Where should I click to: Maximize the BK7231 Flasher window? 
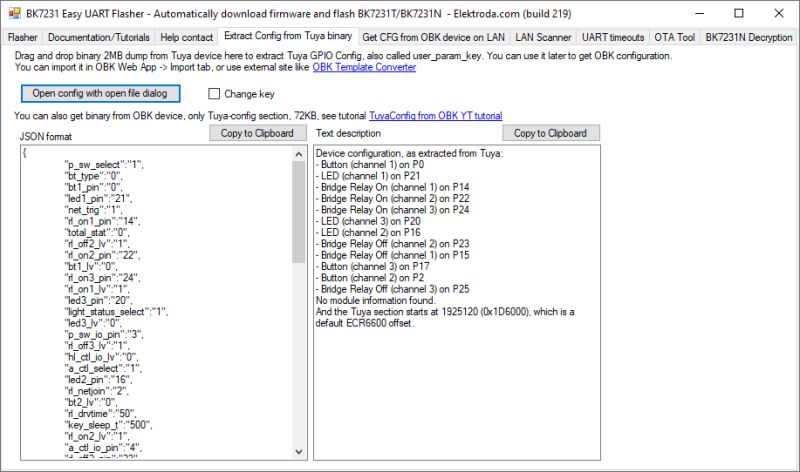(739, 14)
